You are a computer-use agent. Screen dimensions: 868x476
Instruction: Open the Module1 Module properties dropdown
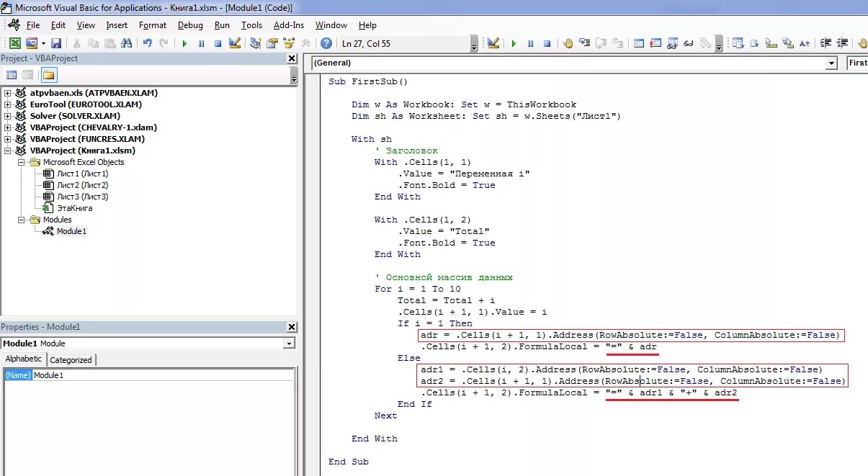click(x=289, y=343)
